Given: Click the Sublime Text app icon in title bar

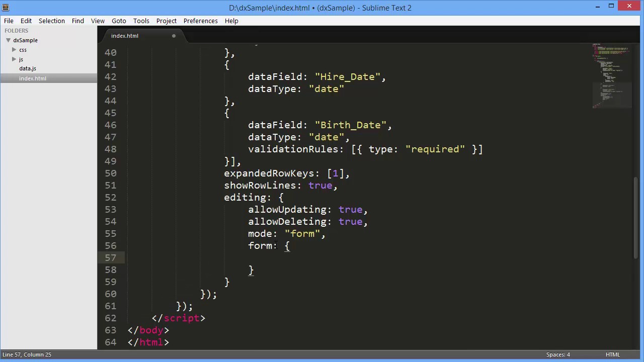Looking at the screenshot, I should (x=6, y=8).
